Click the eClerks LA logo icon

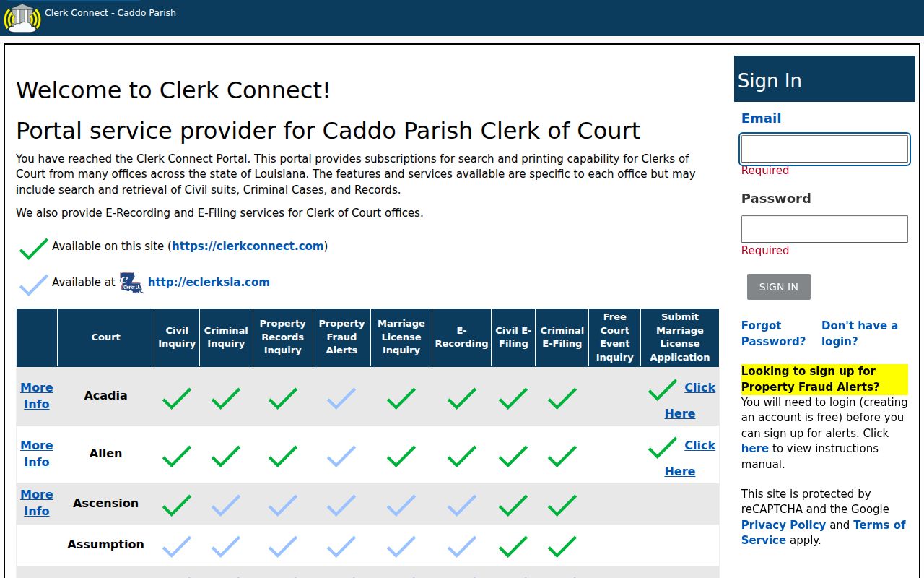point(131,282)
